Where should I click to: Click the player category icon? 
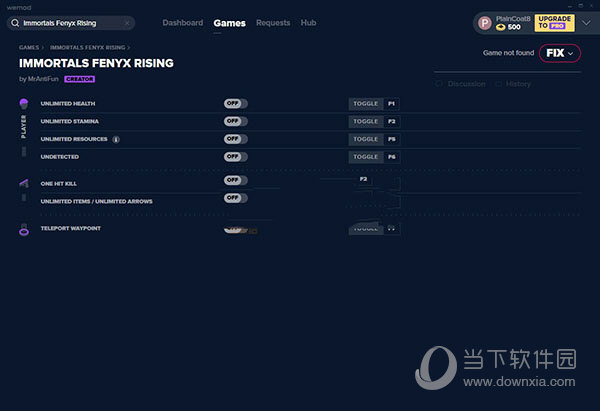(x=24, y=103)
